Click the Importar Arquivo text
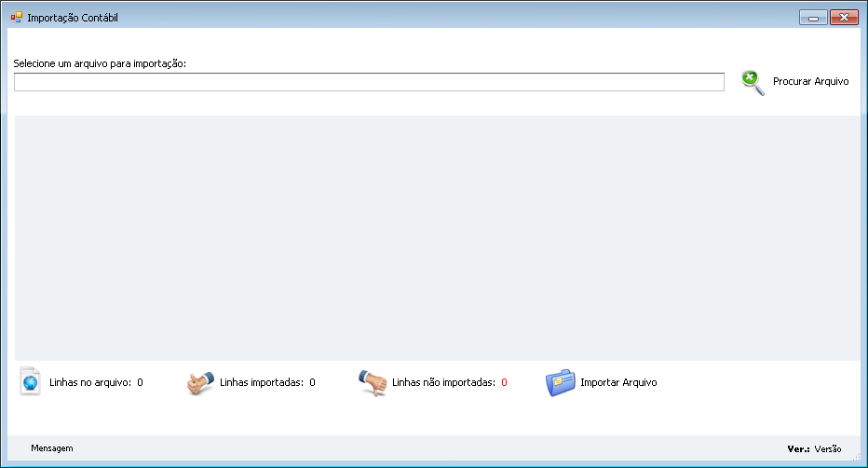 618,383
